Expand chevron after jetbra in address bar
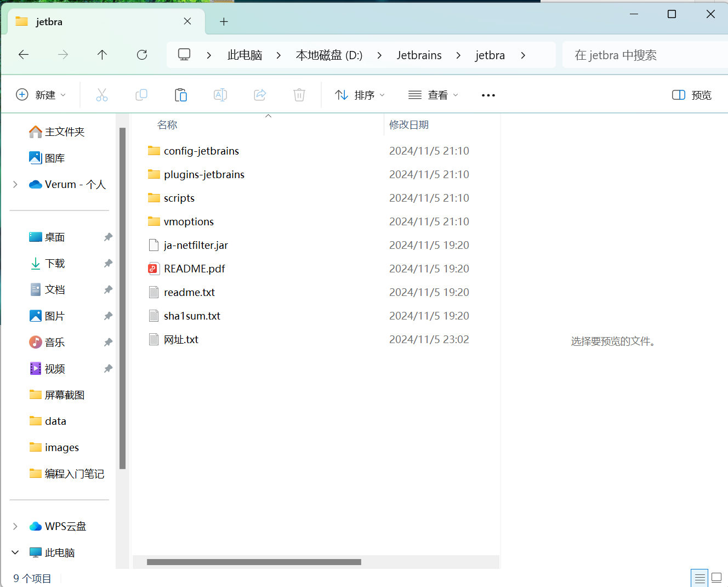This screenshot has height=587, width=728. tap(523, 55)
